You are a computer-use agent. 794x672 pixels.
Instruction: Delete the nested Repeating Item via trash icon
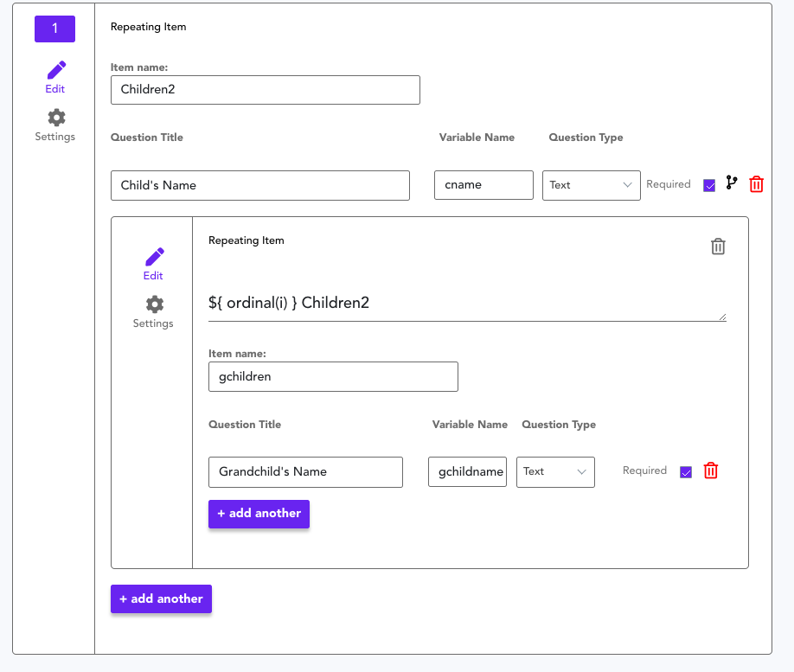pyautogui.click(x=718, y=246)
